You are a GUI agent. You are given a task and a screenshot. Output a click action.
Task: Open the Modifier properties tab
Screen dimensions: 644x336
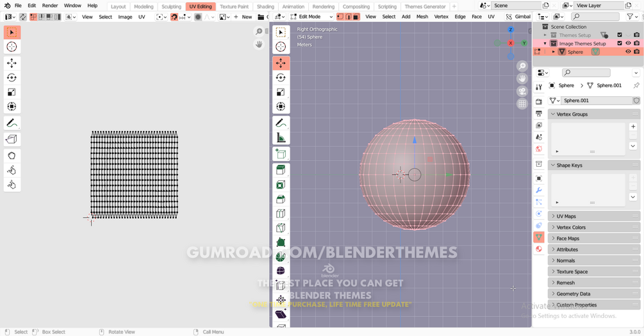click(x=539, y=190)
